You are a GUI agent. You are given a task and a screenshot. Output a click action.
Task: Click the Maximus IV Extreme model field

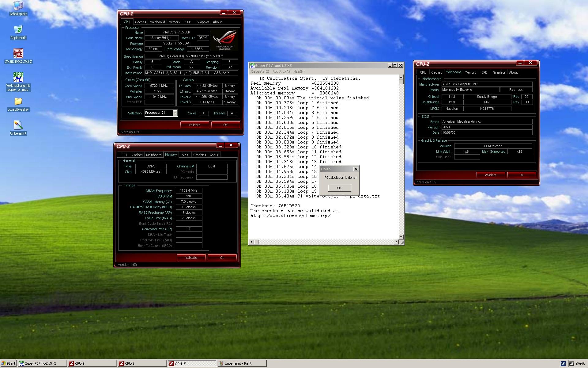[470, 90]
